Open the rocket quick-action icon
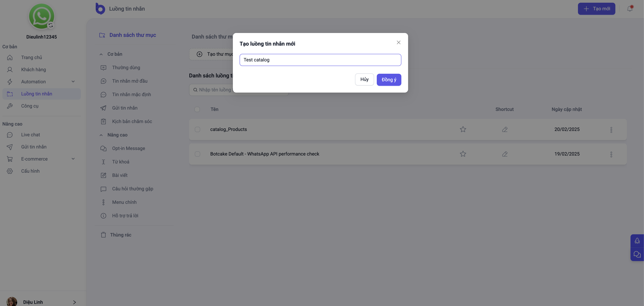644x306 pixels. (637, 241)
